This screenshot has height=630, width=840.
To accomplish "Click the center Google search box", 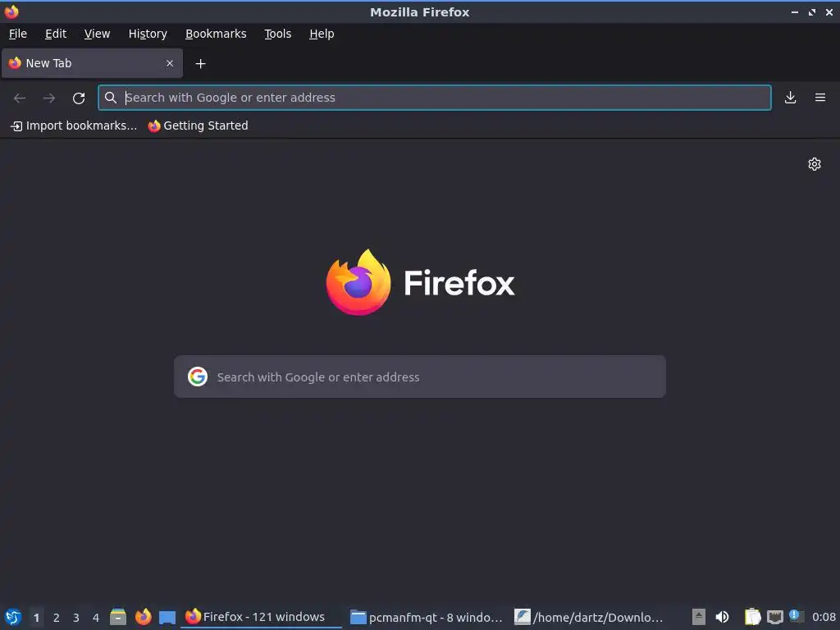I will click(420, 377).
